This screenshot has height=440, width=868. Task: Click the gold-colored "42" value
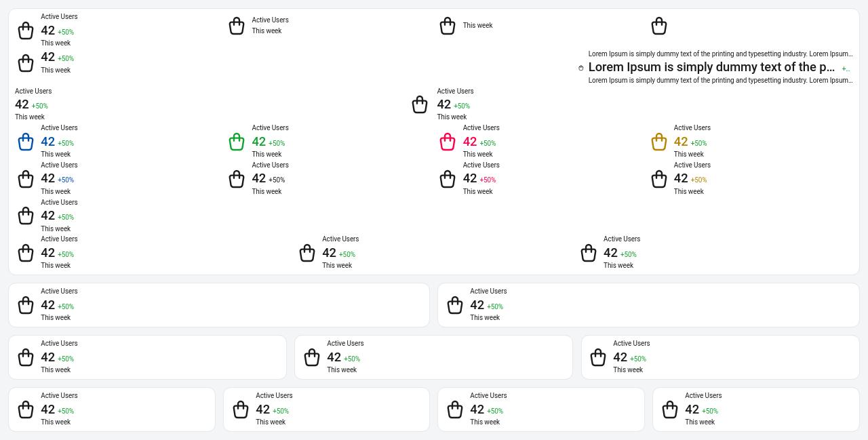[x=681, y=142]
